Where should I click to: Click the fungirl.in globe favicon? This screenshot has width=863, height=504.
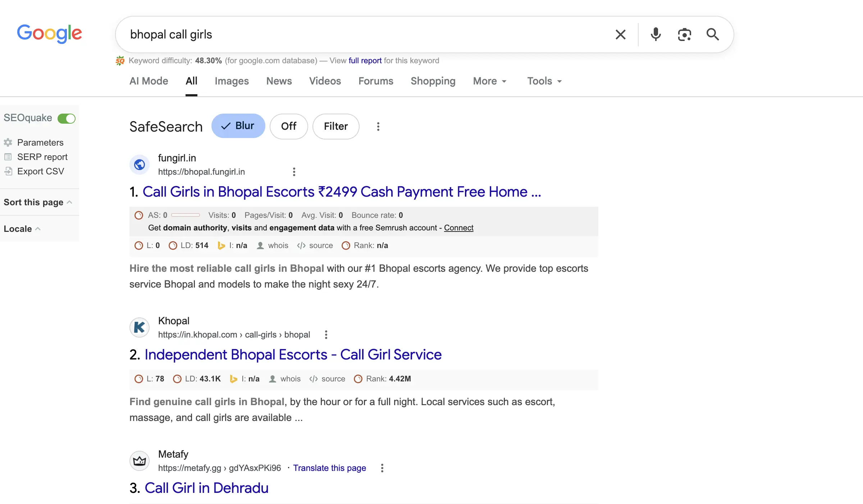coord(140,165)
